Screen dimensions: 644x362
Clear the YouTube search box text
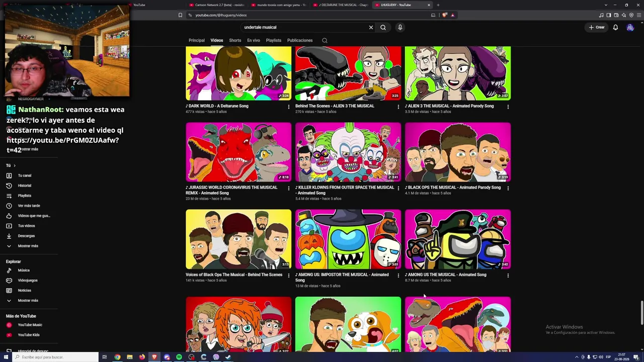pos(371,27)
